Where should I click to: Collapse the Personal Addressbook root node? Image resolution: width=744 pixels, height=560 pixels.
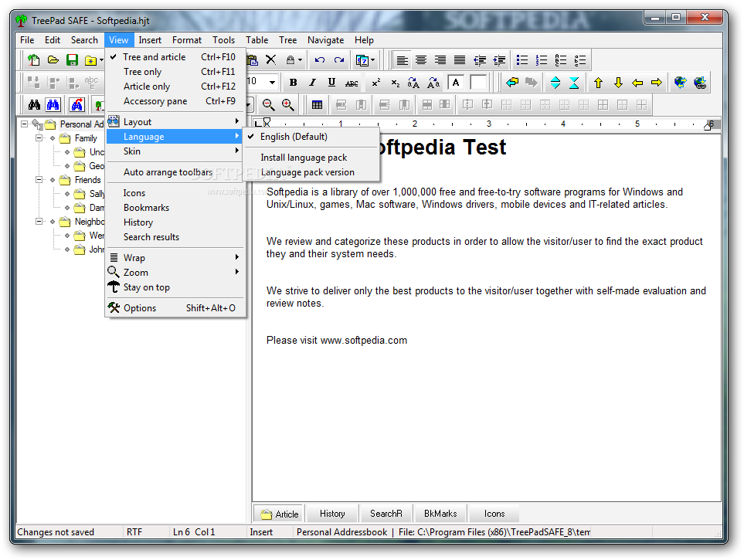point(24,124)
